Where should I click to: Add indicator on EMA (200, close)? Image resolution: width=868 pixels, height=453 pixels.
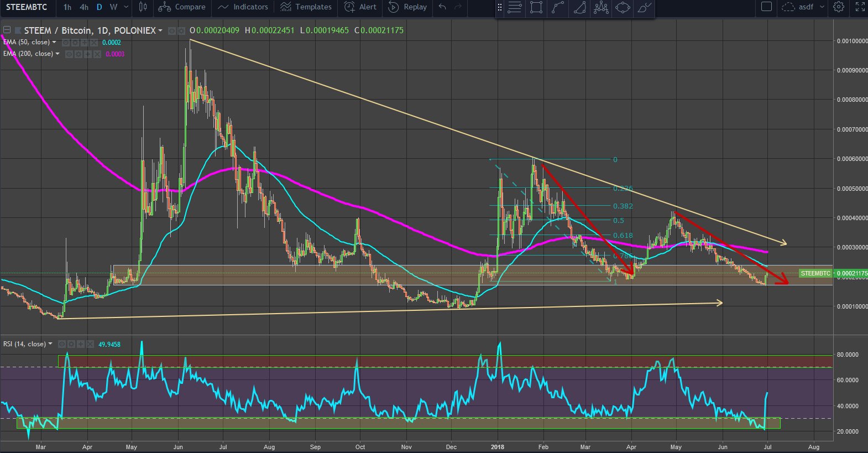[x=88, y=54]
